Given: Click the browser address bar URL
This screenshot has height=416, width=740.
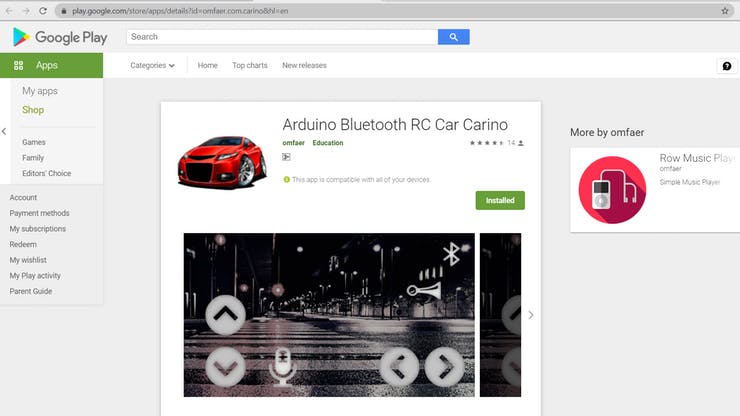Looking at the screenshot, I should coord(179,11).
